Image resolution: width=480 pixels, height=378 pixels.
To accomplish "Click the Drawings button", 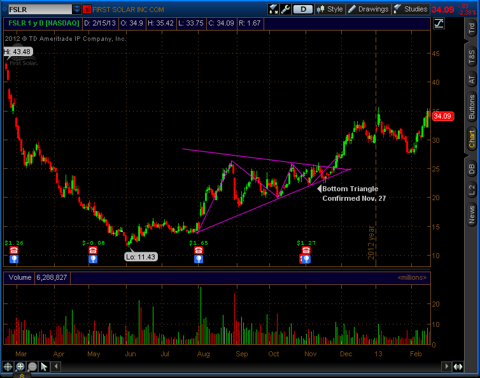I will point(368,9).
